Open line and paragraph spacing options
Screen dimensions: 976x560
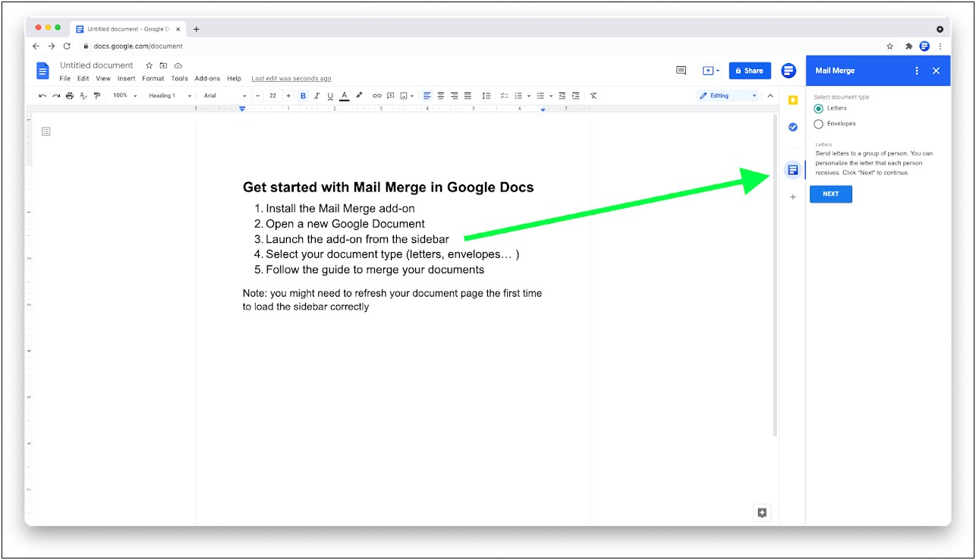point(486,96)
